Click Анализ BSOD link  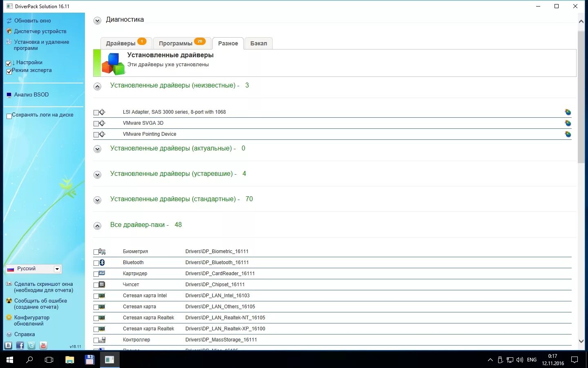[x=31, y=94]
